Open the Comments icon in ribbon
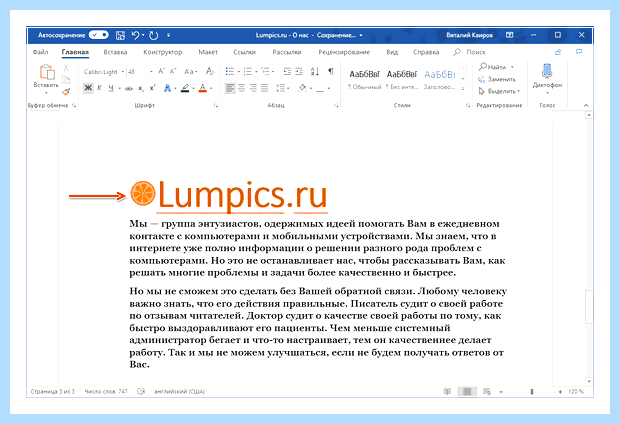Viewport: 620px width, 424px height. (x=579, y=52)
